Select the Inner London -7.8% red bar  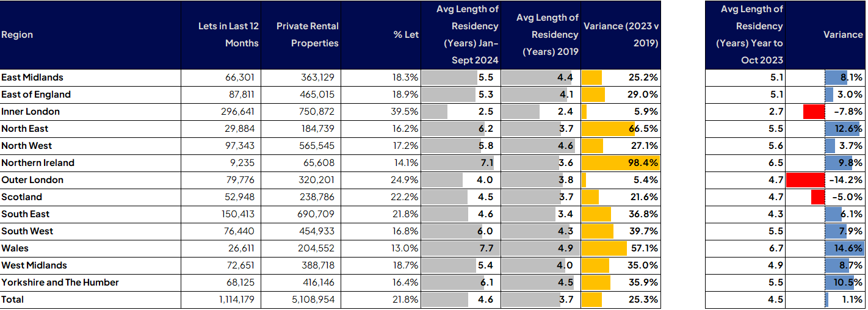pyautogui.click(x=814, y=112)
